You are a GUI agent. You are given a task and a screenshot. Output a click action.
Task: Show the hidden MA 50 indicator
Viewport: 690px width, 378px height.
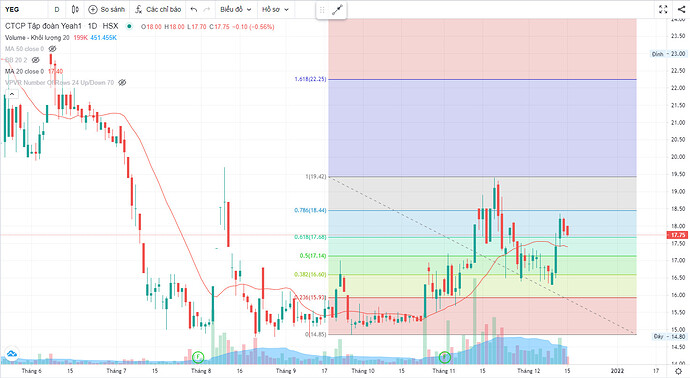coord(52,49)
